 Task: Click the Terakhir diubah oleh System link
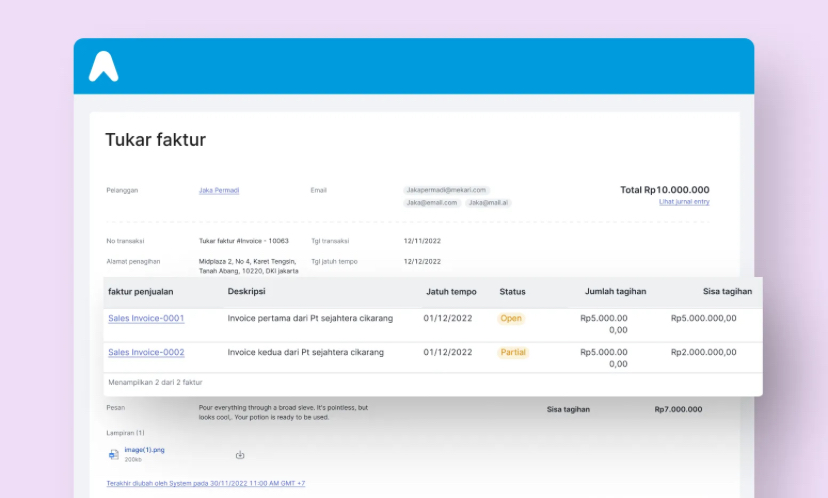[x=205, y=484]
